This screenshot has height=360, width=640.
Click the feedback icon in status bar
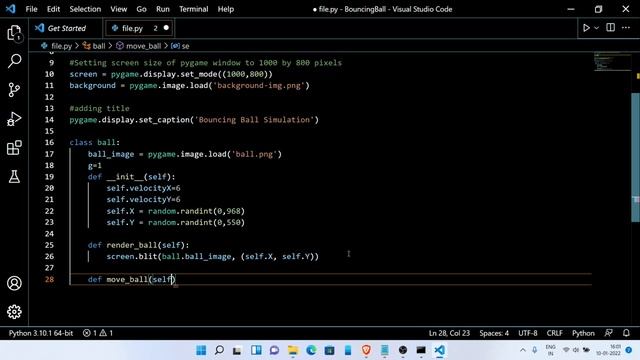pos(609,333)
